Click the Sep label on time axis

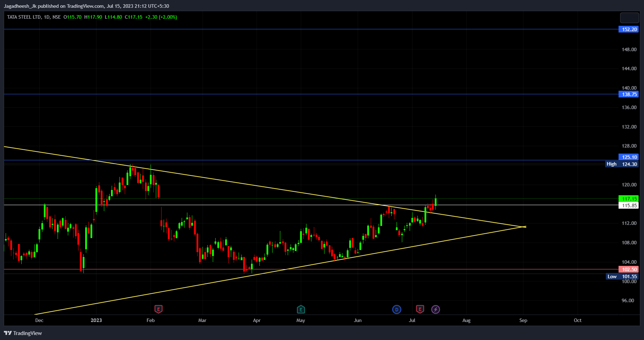click(x=523, y=320)
